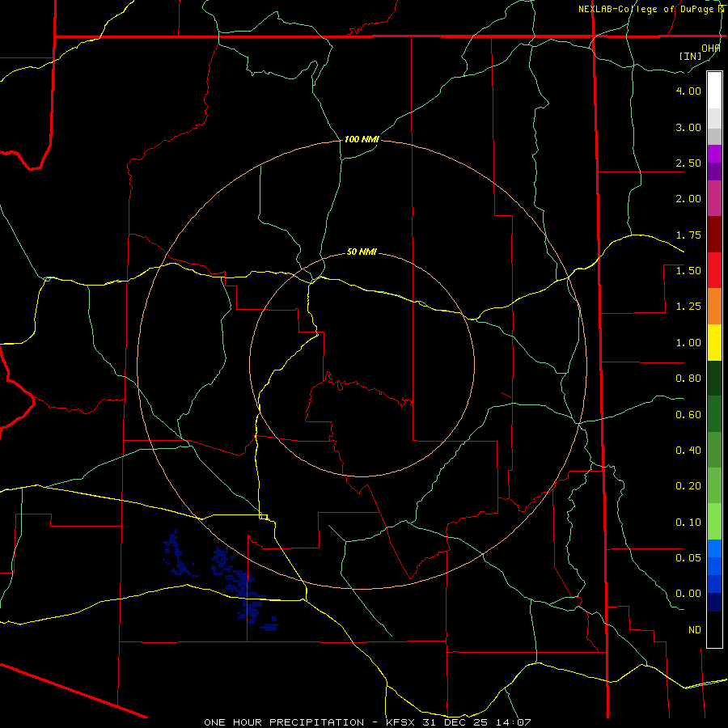Click the dark red 1.75 legend swatch
The width and height of the screenshot is (728, 728).
(714, 235)
